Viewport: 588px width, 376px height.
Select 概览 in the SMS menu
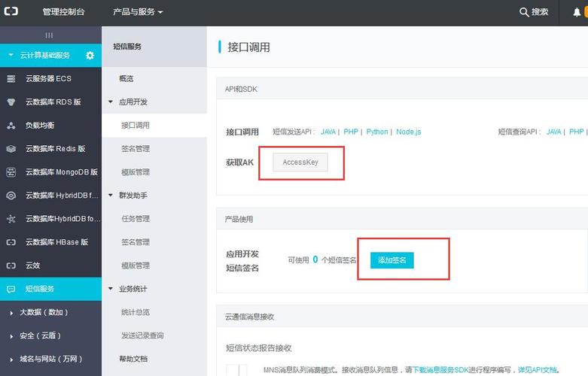(126, 79)
